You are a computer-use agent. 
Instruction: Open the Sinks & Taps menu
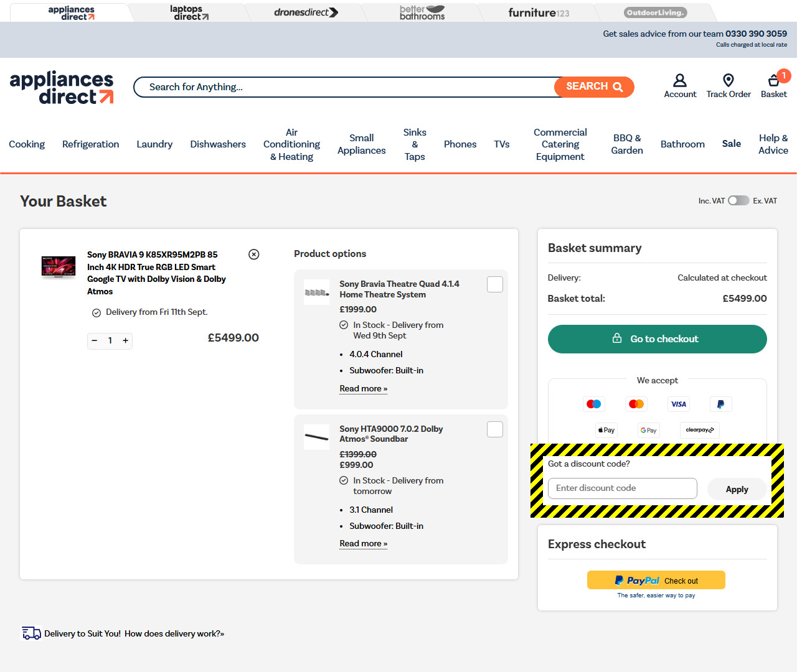(415, 144)
